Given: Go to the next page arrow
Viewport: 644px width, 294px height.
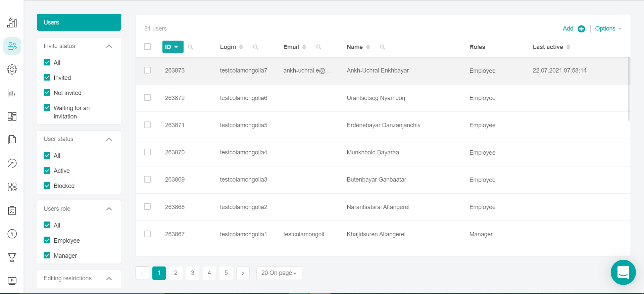Looking at the screenshot, I should point(243,273).
